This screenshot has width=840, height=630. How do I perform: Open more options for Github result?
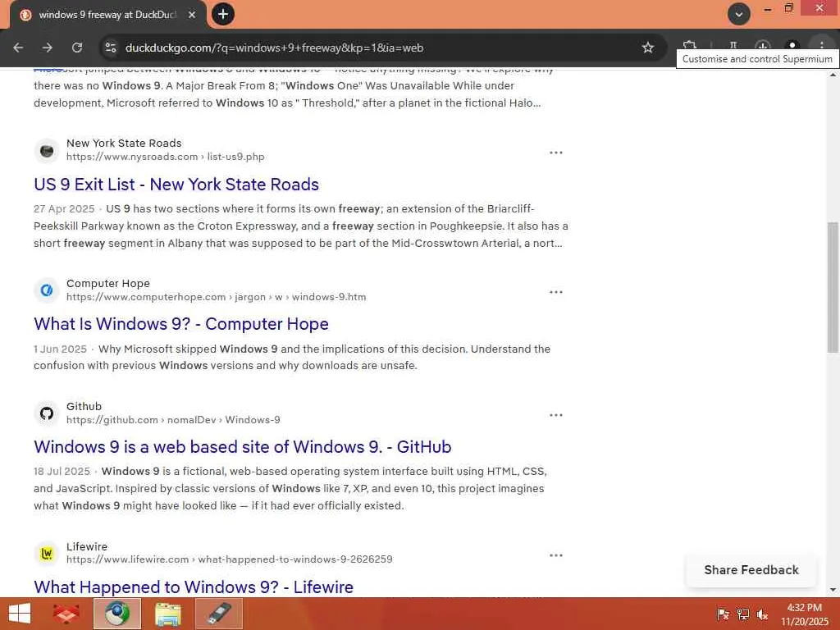point(556,415)
